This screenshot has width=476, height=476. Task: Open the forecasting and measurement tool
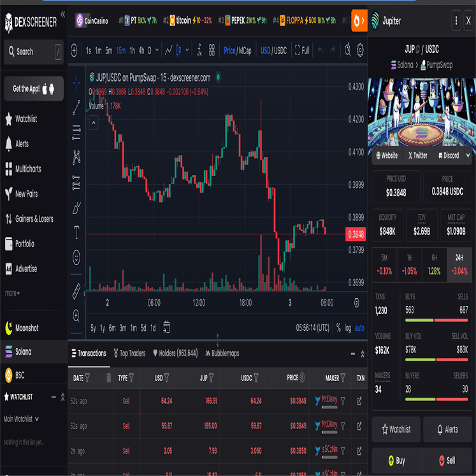click(x=76, y=182)
